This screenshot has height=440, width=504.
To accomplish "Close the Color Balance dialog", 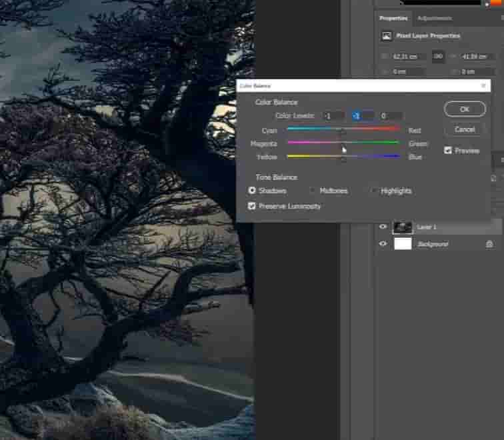I will pos(484,86).
